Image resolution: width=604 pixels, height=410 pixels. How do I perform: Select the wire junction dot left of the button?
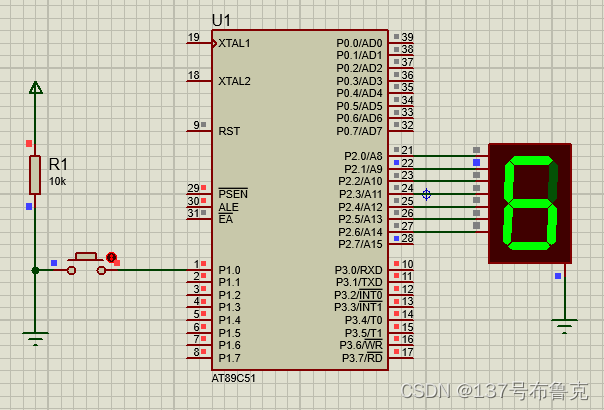pos(35,271)
